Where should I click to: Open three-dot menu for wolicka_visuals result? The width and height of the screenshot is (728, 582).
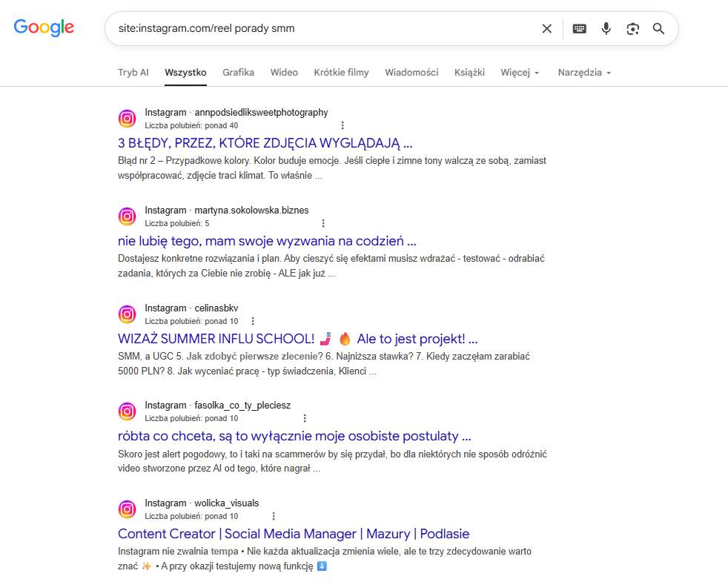pos(274,516)
